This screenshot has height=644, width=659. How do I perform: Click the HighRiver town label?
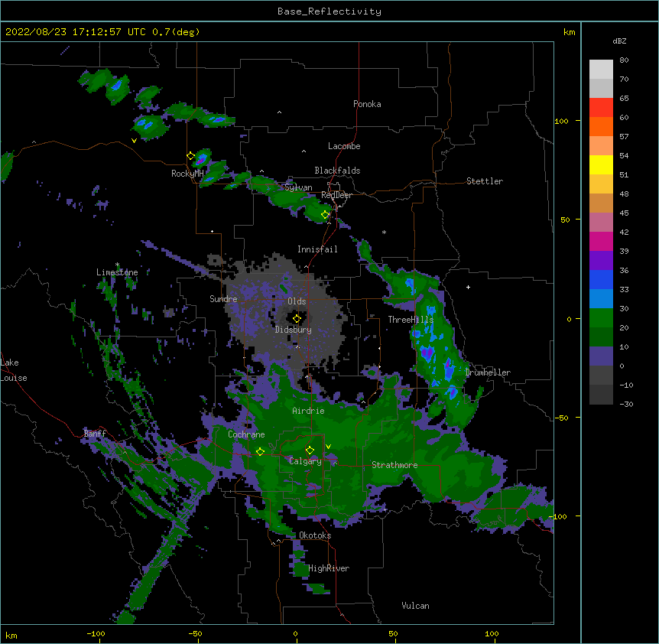click(x=329, y=568)
